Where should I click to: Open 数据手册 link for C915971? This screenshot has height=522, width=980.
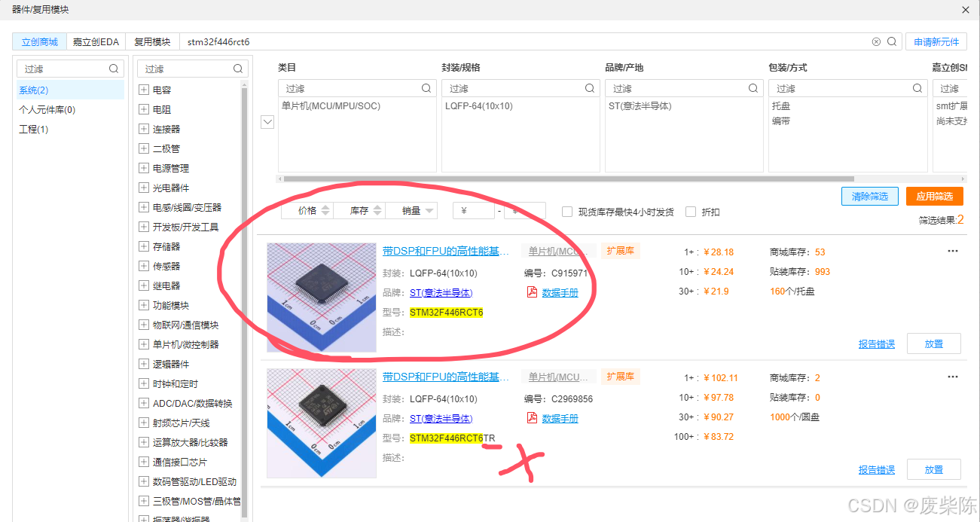[x=560, y=293]
